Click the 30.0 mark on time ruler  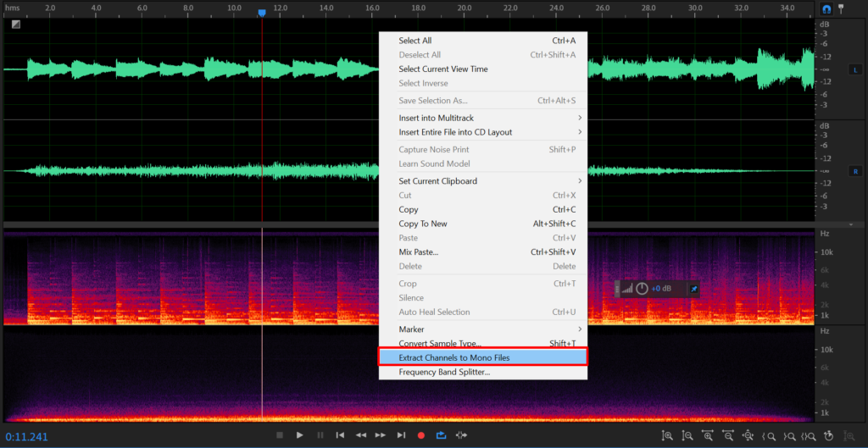(x=695, y=8)
